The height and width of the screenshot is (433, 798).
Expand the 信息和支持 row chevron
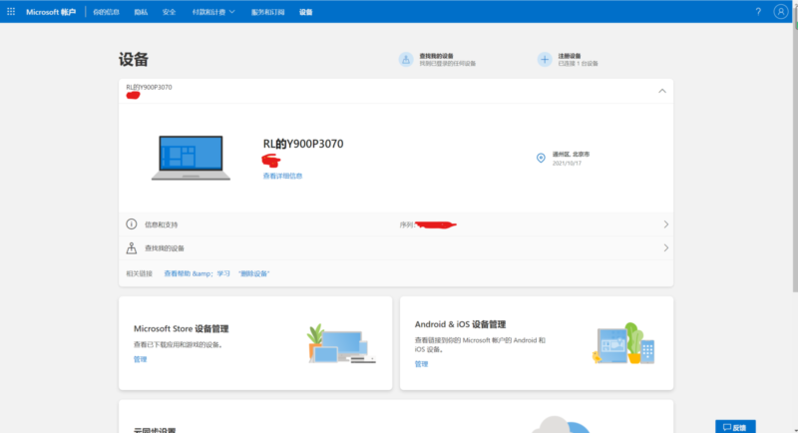(665, 225)
